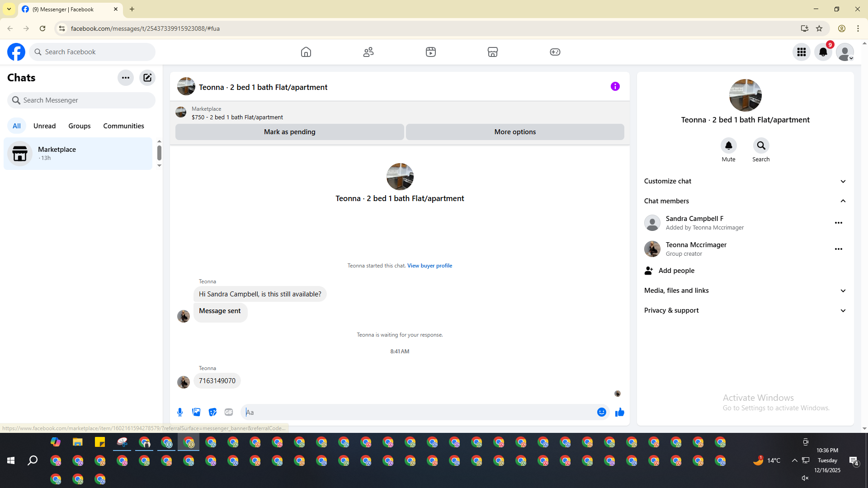Open Chrome's three-dot menu

pyautogui.click(x=858, y=28)
